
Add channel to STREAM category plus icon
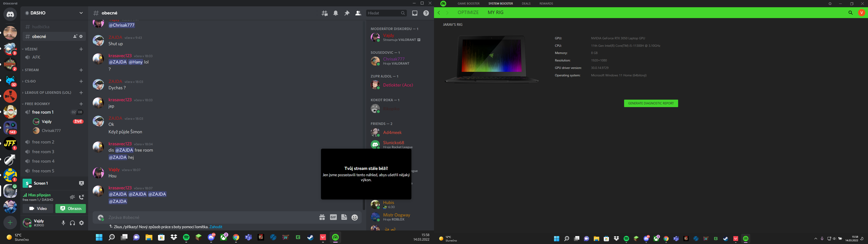81,70
